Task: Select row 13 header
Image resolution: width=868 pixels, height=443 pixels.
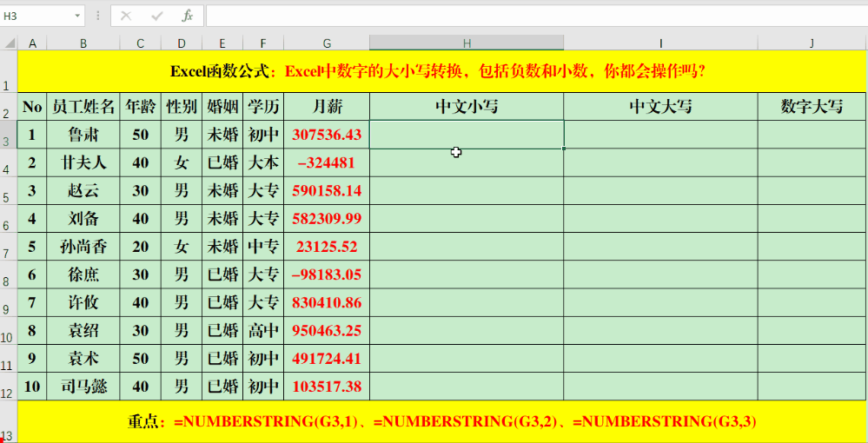Action: click(x=9, y=421)
